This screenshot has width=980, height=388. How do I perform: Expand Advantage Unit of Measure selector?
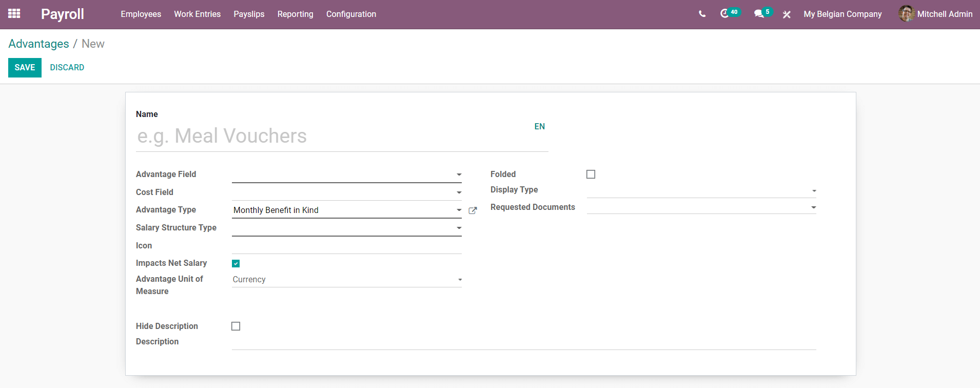pos(347,280)
